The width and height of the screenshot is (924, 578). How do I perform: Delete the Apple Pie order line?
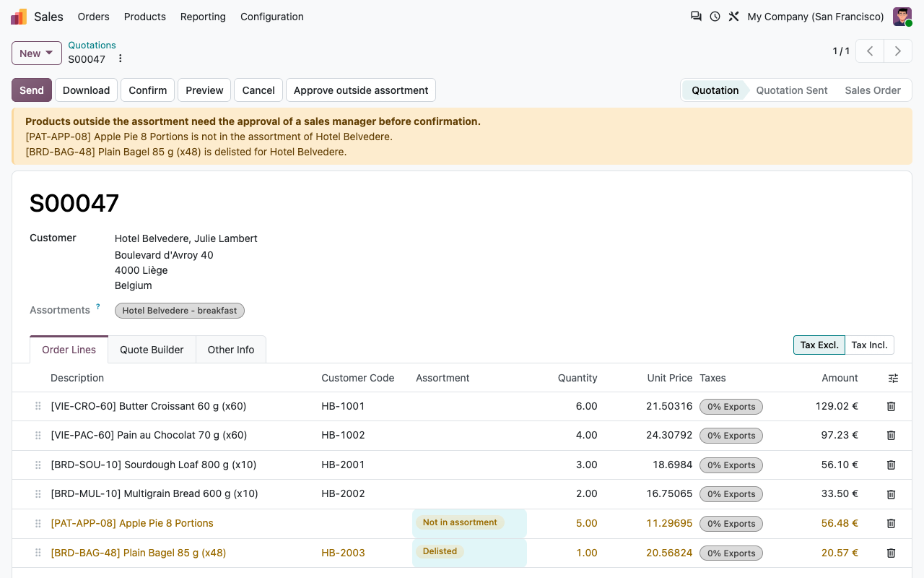(x=891, y=524)
